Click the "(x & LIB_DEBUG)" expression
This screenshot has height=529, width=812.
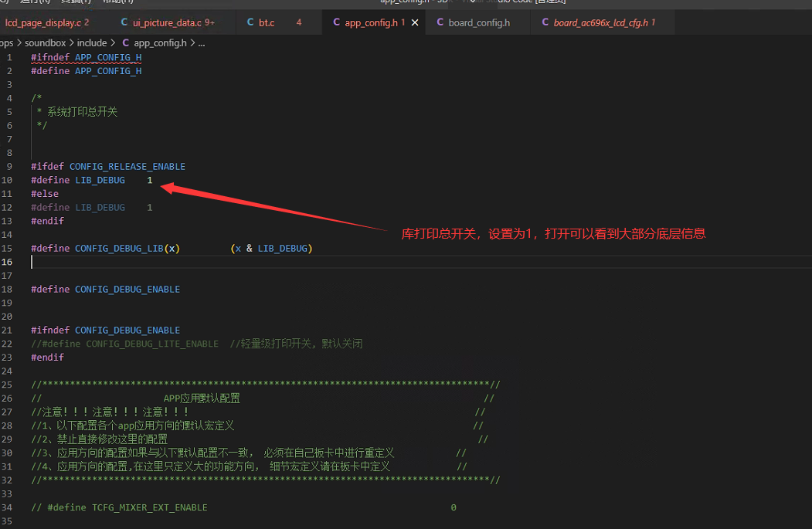[271, 249]
